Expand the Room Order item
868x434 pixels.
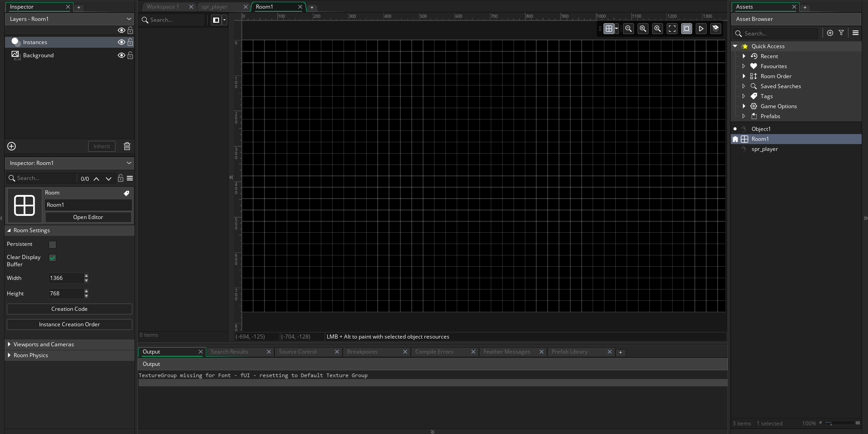point(744,76)
